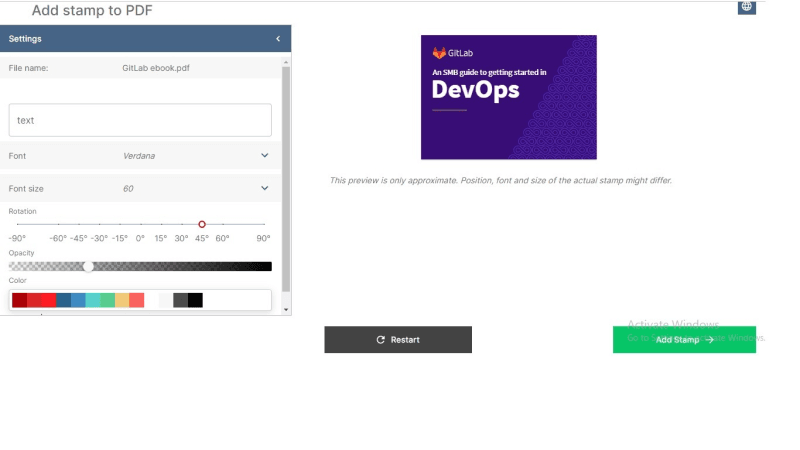Viewport: 800px width, 450px height.
Task: Click the settings panel scroll down arrow
Action: click(x=286, y=310)
